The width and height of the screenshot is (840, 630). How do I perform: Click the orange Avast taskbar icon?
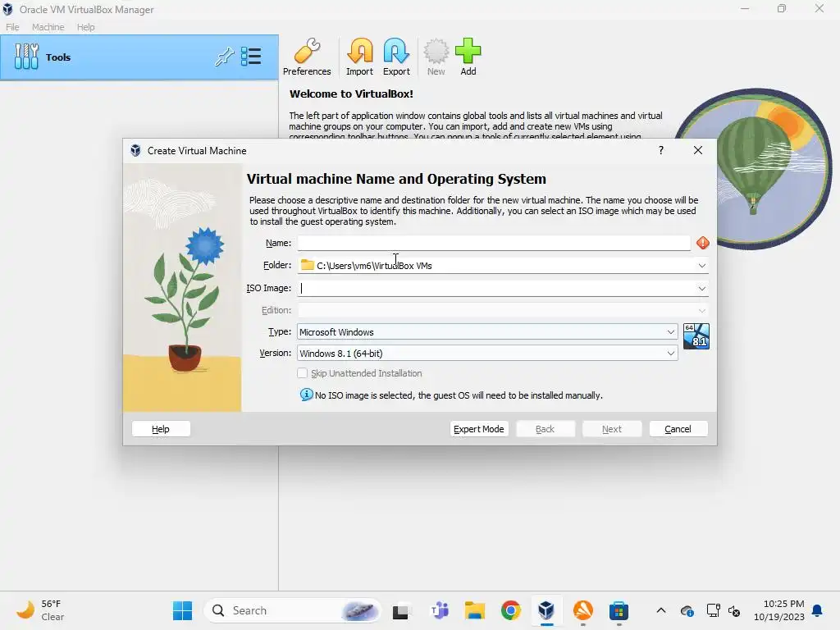click(583, 610)
